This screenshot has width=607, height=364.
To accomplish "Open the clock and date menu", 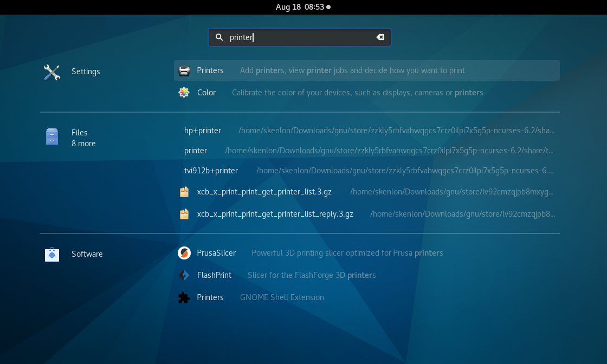I will (x=303, y=7).
